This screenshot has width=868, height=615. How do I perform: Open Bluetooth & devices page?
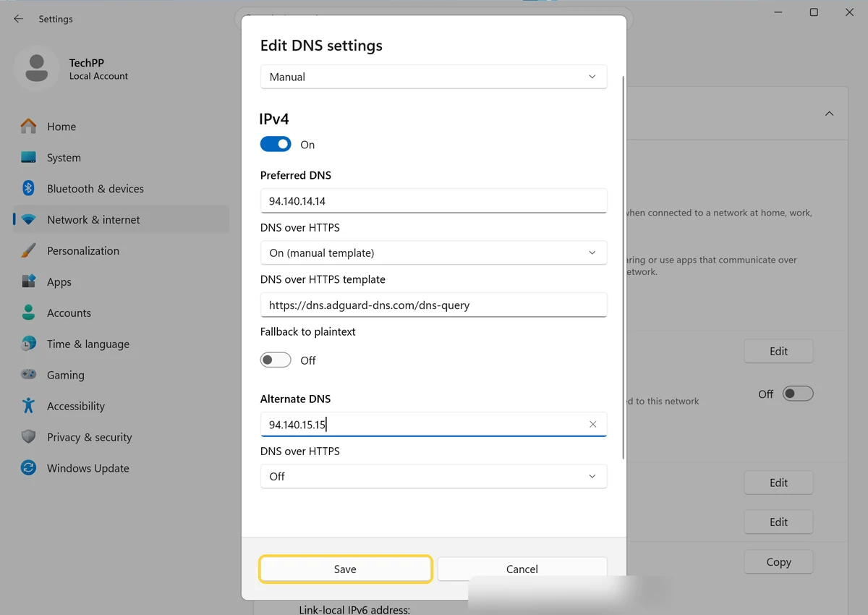122,189
